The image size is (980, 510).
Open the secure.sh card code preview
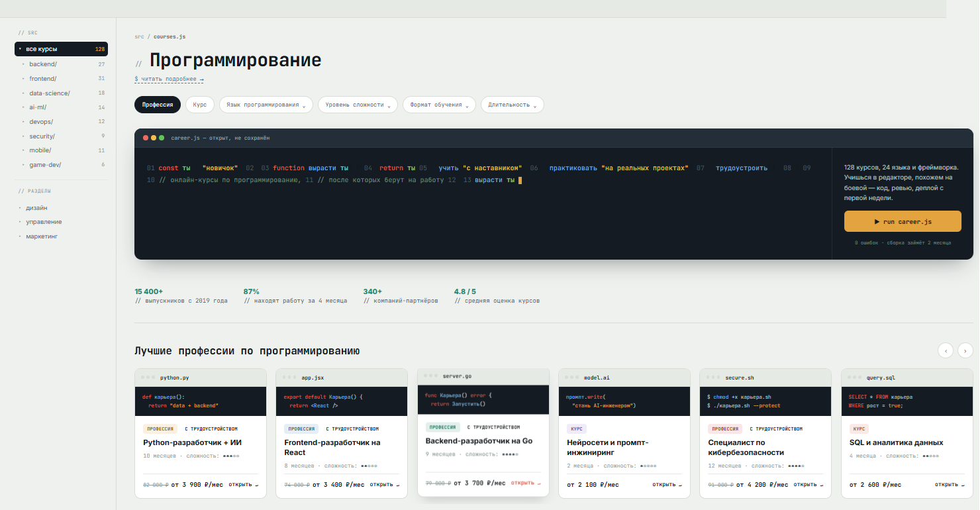pyautogui.click(x=765, y=401)
